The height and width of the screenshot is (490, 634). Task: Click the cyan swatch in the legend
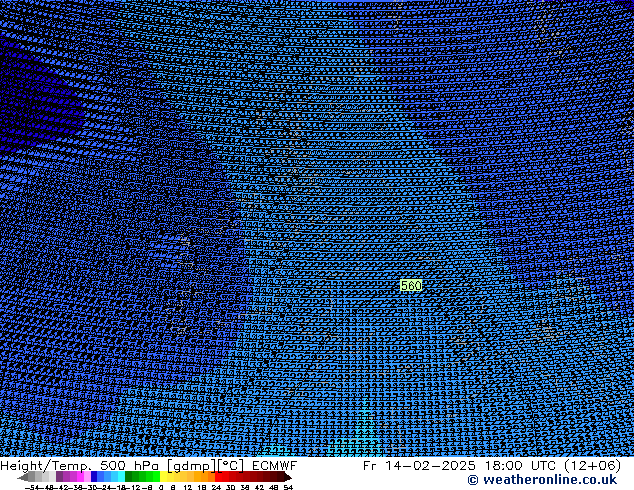(x=121, y=477)
